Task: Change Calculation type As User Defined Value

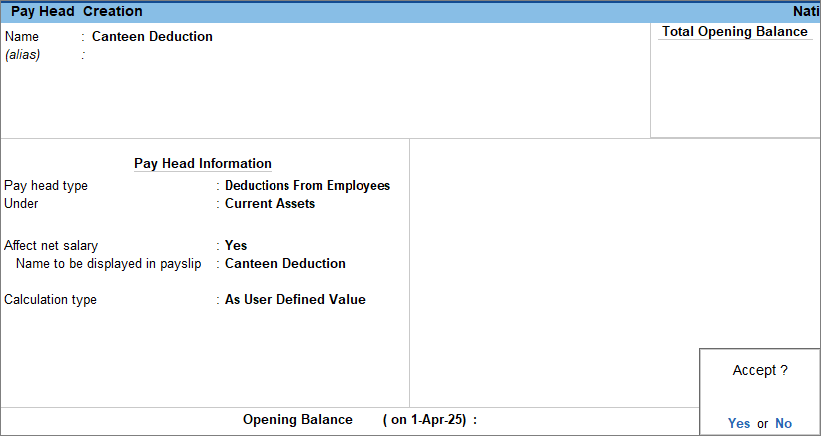Action: coord(295,300)
